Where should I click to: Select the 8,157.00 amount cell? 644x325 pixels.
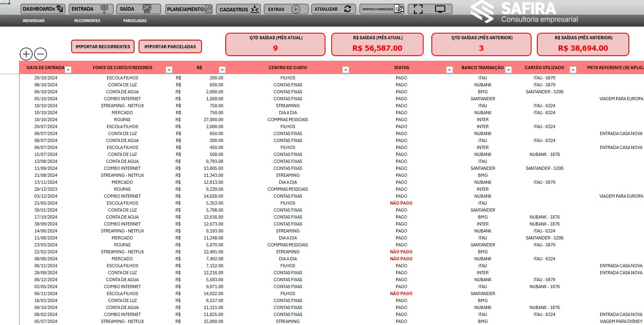click(215, 300)
